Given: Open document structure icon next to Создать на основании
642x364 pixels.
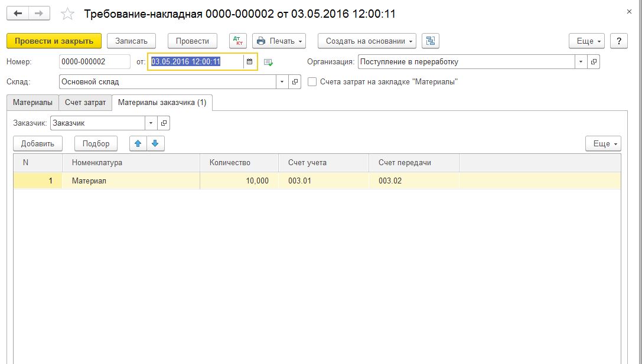Looking at the screenshot, I should pyautogui.click(x=431, y=41).
